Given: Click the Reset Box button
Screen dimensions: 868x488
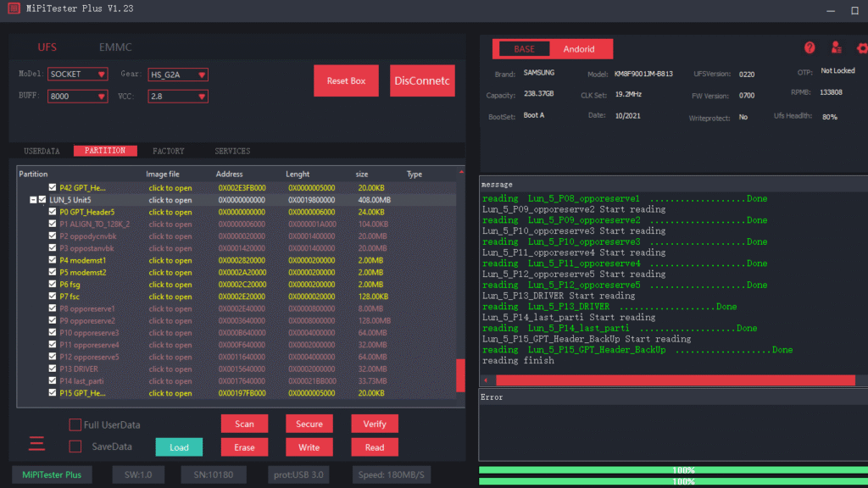Looking at the screenshot, I should click(x=346, y=81).
